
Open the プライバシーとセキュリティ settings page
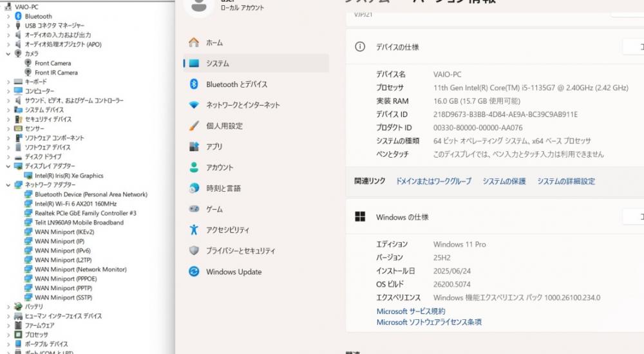256,250
